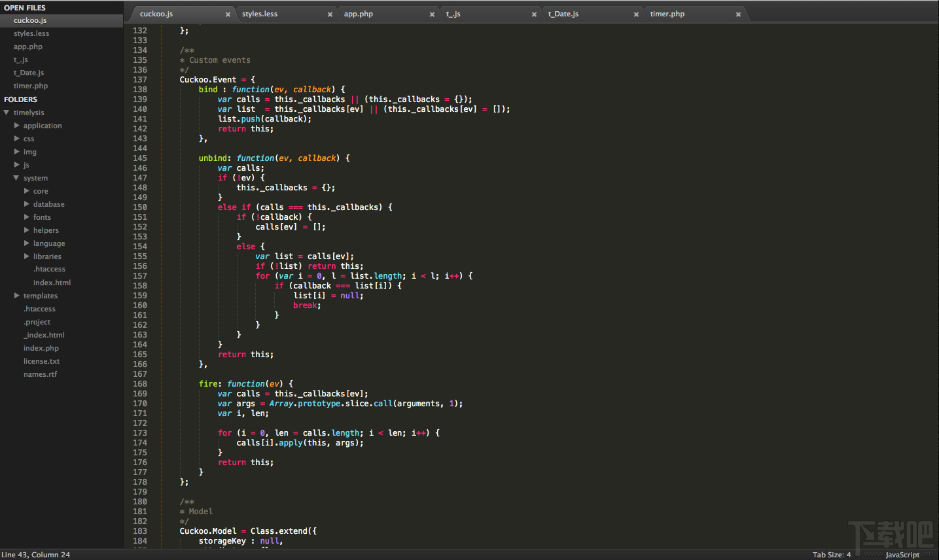Collapse the timelysis project folder
This screenshot has width=939, height=560.
pyautogui.click(x=7, y=112)
